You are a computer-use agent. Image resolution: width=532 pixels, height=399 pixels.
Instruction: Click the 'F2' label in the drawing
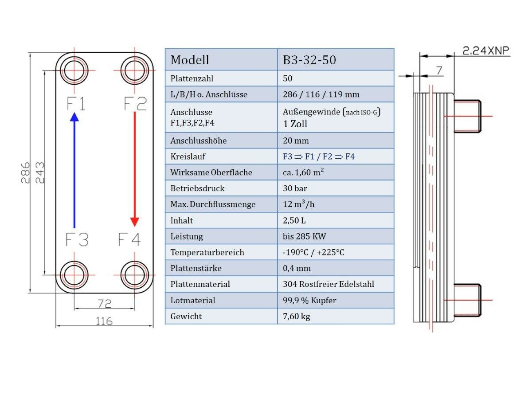135,104
